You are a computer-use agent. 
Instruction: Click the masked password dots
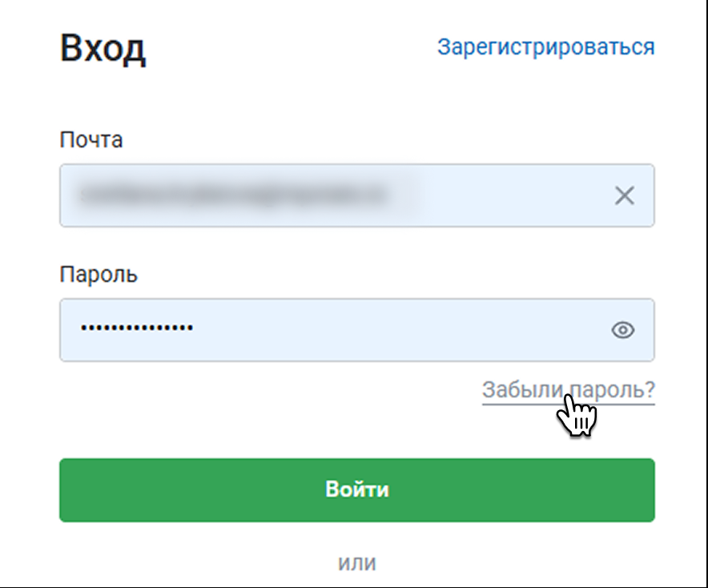(x=136, y=328)
